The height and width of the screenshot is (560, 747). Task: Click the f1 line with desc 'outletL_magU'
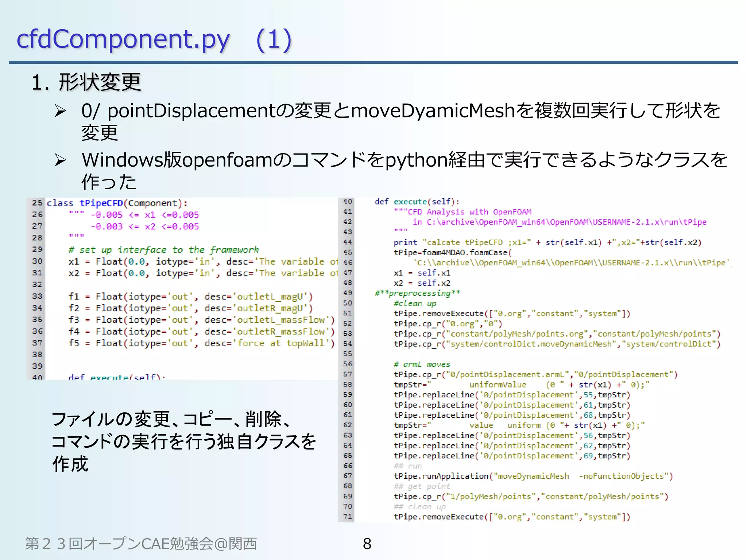coord(191,296)
